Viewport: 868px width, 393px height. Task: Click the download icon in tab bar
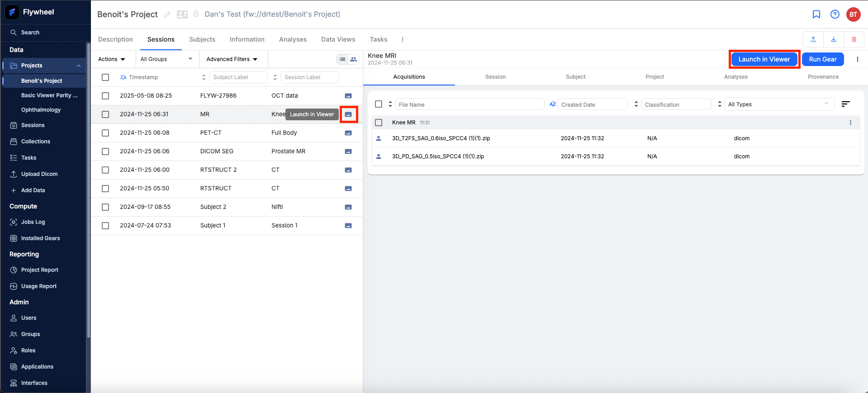pos(834,39)
